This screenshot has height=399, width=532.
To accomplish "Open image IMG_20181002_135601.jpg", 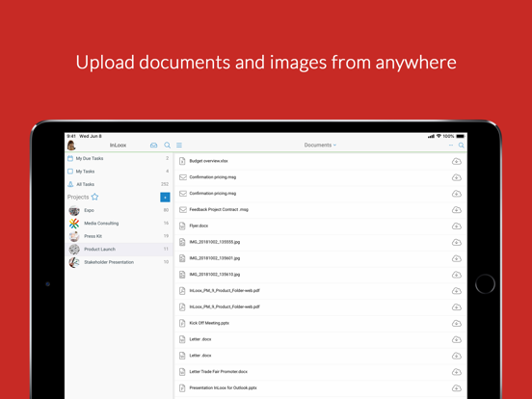I will pos(321,258).
